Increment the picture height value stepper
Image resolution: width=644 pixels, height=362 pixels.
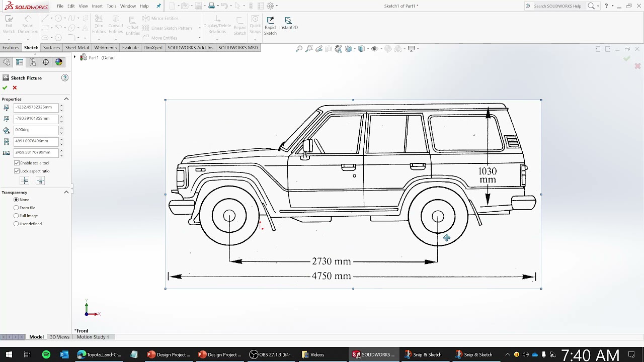61,150
